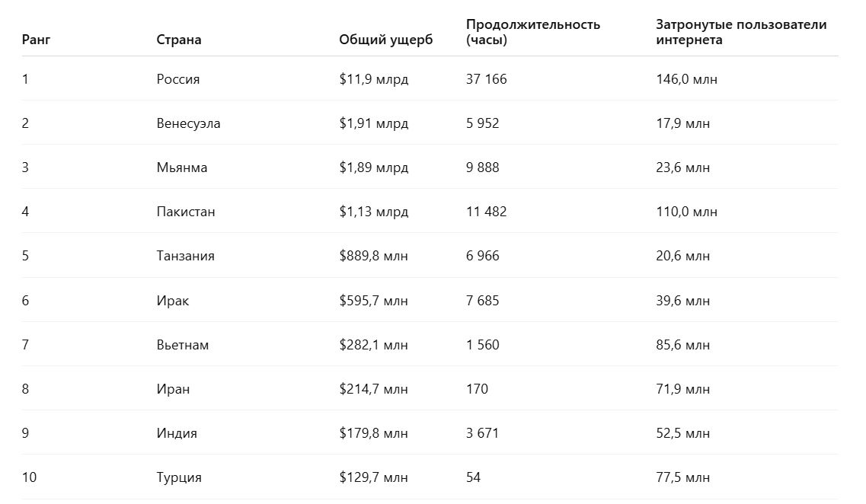Click the "Ранг" column header
Viewport: 866px width, 504px height.
click(35, 40)
